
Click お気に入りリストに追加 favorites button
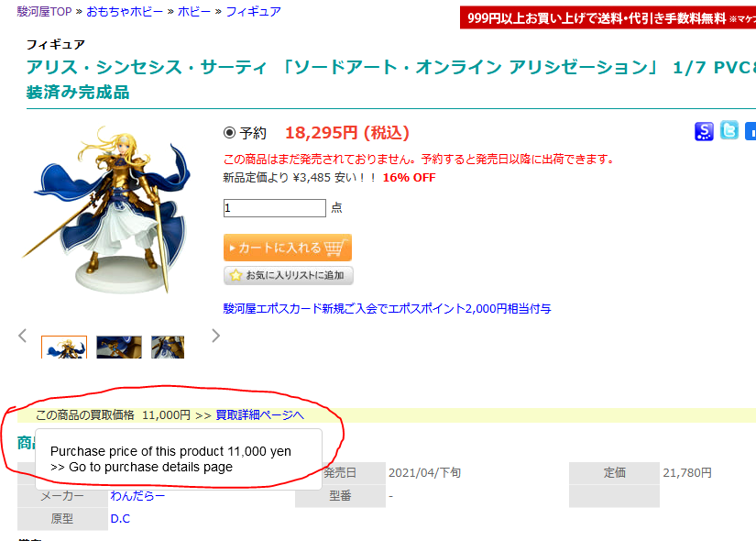tap(289, 276)
